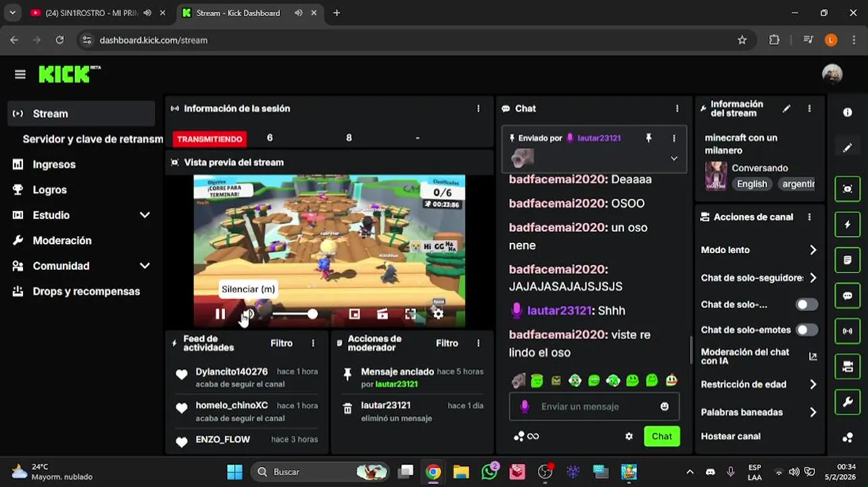Click the English tag

pyautogui.click(x=752, y=184)
